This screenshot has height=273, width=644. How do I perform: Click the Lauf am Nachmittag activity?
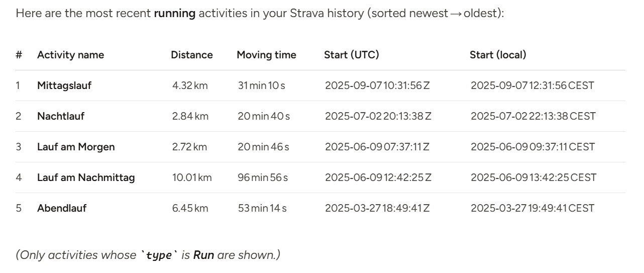pos(86,177)
